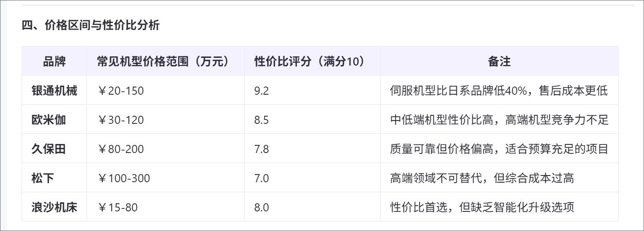Viewport: 644px width, 231px height.
Task: Click the note 质量可靠但价格偏高
Action: coord(499,149)
